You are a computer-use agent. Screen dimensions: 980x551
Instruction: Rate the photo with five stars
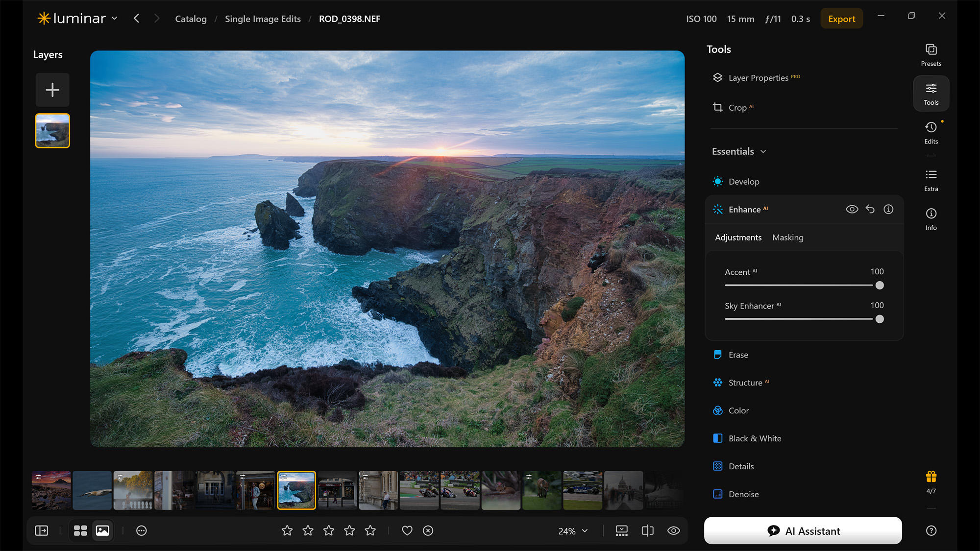point(370,530)
